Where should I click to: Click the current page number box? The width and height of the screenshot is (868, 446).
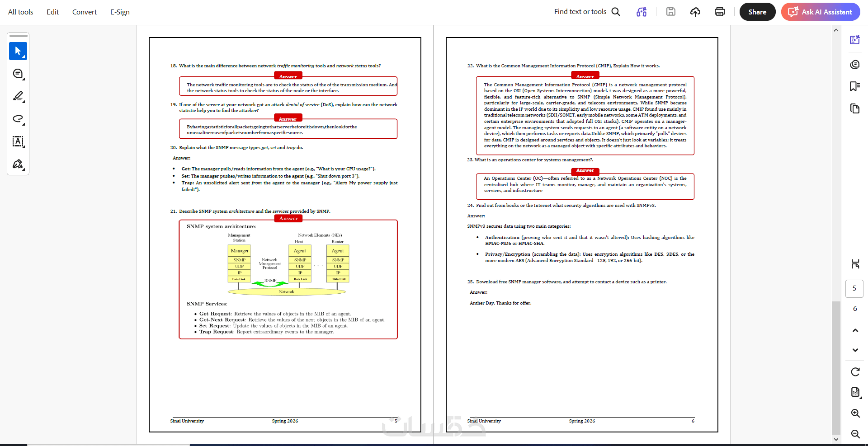tap(854, 288)
